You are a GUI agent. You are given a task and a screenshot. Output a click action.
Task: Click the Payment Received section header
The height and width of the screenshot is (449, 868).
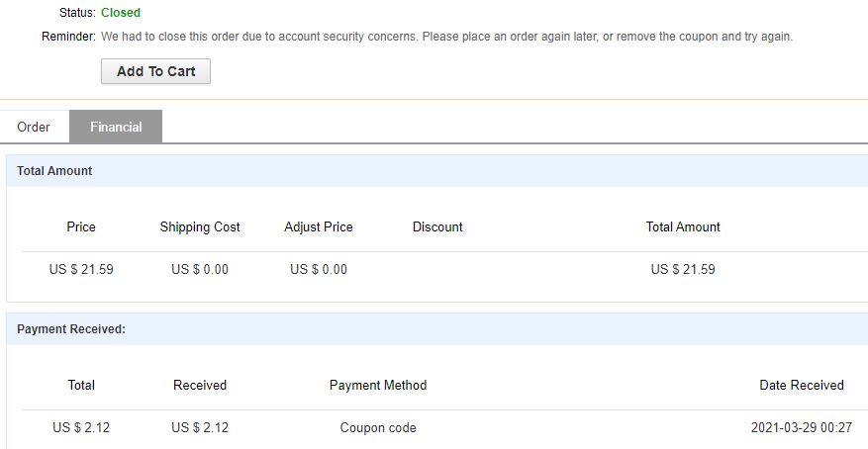pos(71,329)
